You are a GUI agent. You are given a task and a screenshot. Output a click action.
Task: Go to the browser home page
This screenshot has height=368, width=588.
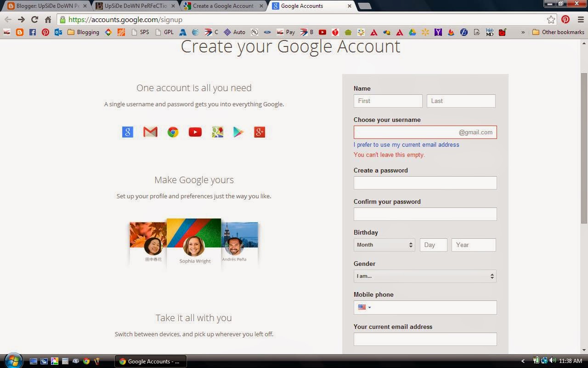click(x=48, y=19)
